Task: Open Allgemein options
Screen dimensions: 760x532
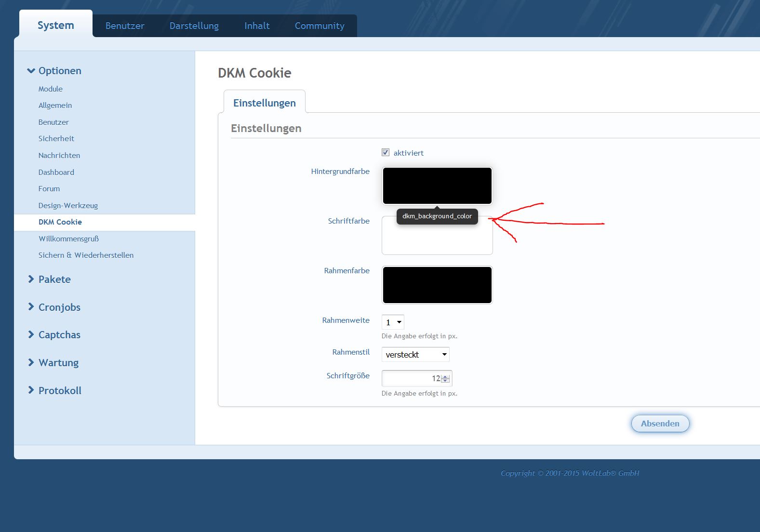Action: pyautogui.click(x=55, y=106)
